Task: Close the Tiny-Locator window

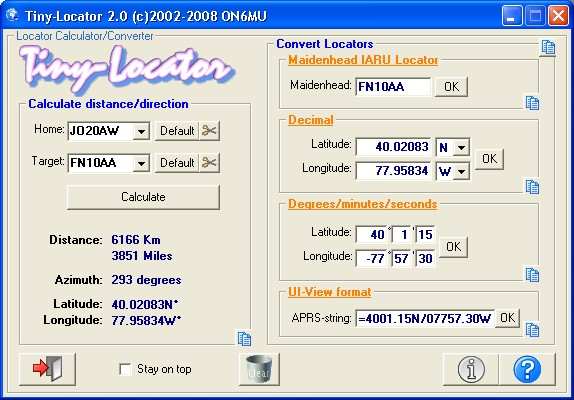Action: (x=558, y=16)
